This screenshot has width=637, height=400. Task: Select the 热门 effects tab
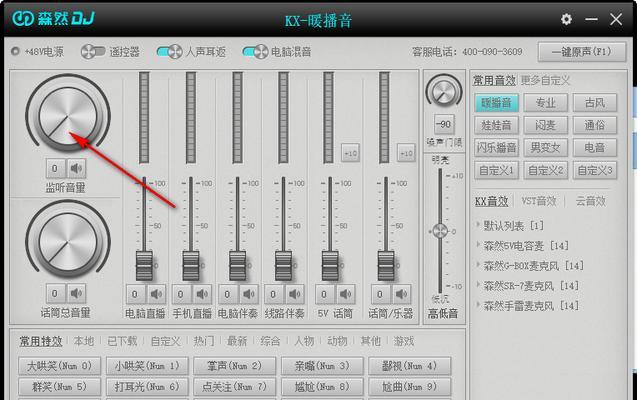[x=204, y=341]
